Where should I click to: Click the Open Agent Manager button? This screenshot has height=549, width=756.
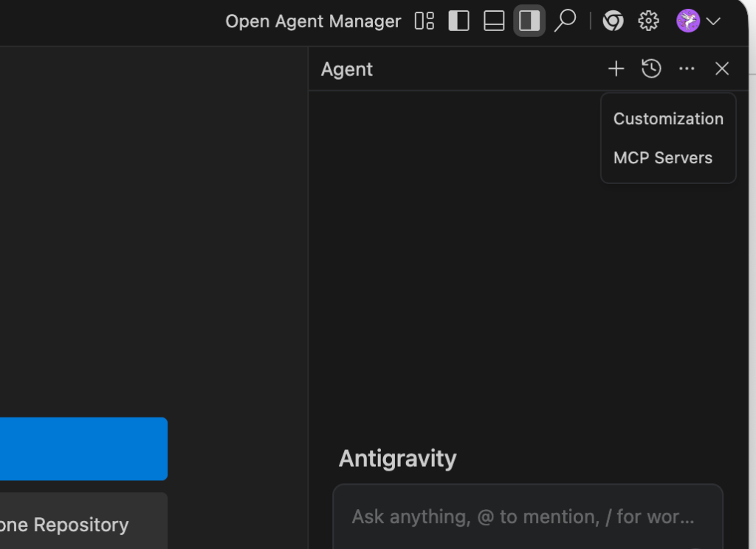[313, 21]
